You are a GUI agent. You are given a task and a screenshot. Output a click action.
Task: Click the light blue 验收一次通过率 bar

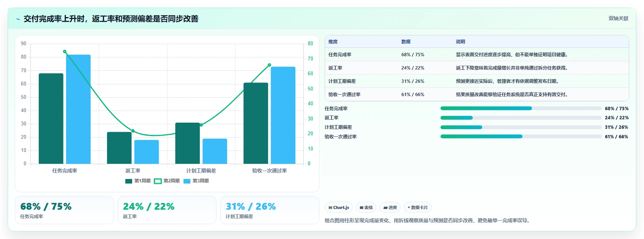tap(283, 115)
